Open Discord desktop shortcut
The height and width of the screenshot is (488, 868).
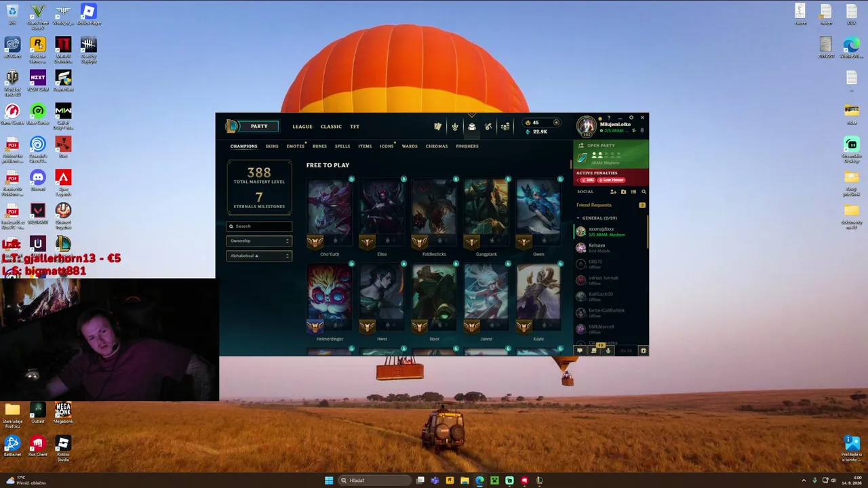pos(38,180)
